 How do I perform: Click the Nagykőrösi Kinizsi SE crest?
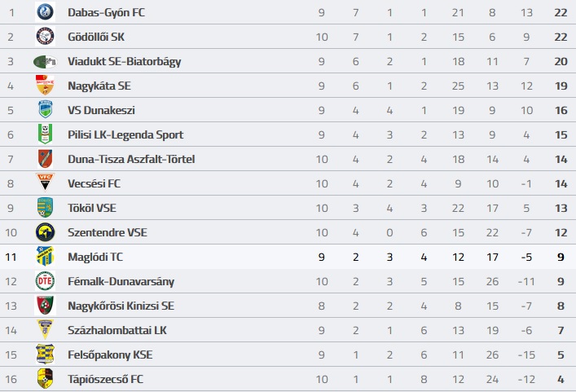coord(45,306)
